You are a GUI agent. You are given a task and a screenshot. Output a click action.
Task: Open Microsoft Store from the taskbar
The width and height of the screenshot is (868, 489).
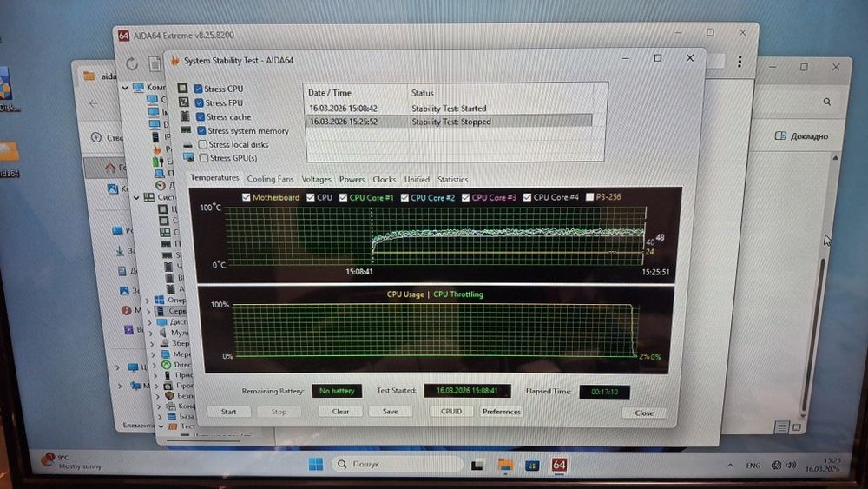coord(532,465)
